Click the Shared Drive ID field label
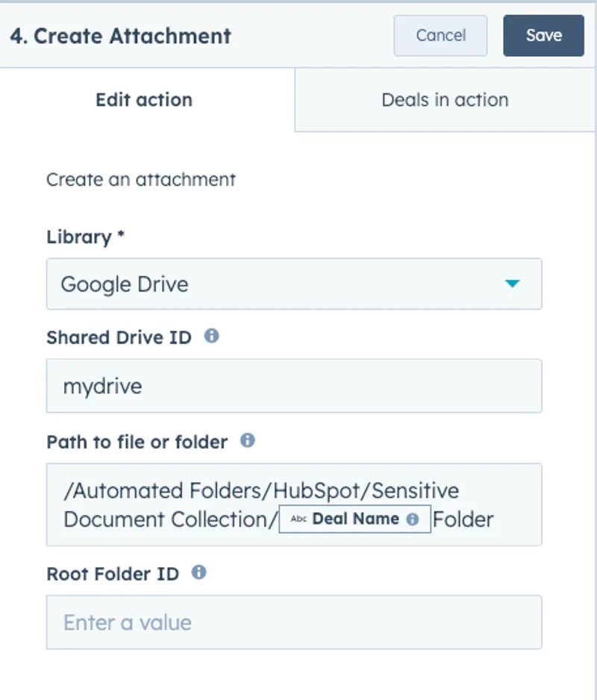Image resolution: width=597 pixels, height=700 pixels. click(119, 337)
